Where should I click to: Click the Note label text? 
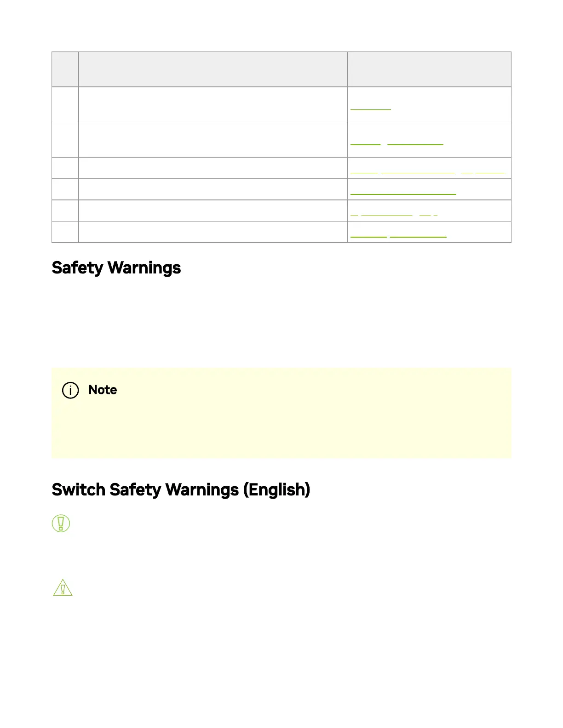103,390
